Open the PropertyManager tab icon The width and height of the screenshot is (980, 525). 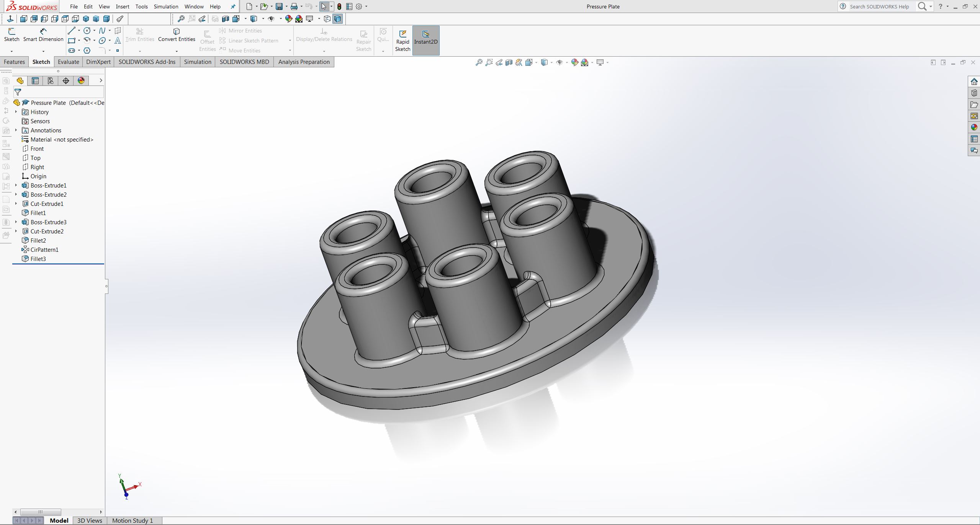tap(35, 80)
